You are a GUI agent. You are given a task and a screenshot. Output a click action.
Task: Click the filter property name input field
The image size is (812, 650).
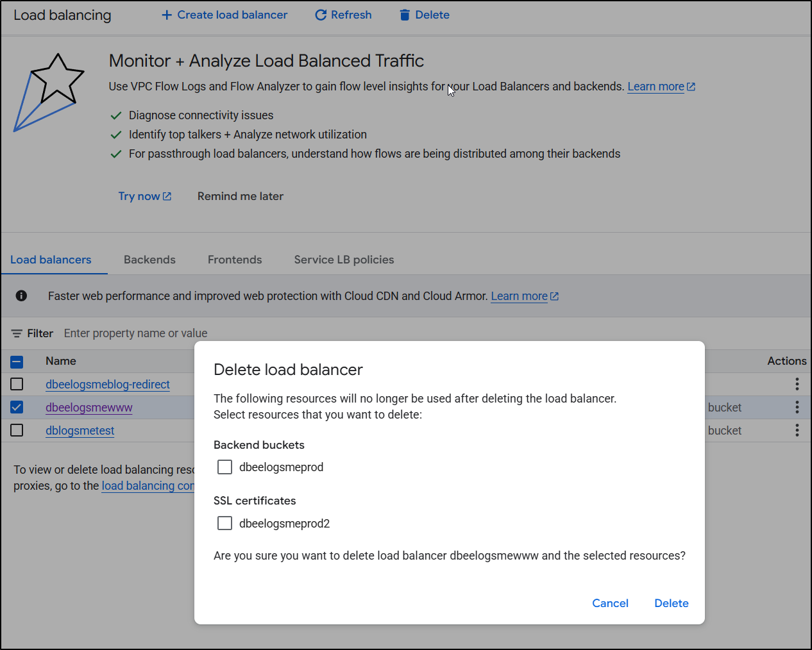[x=135, y=333]
